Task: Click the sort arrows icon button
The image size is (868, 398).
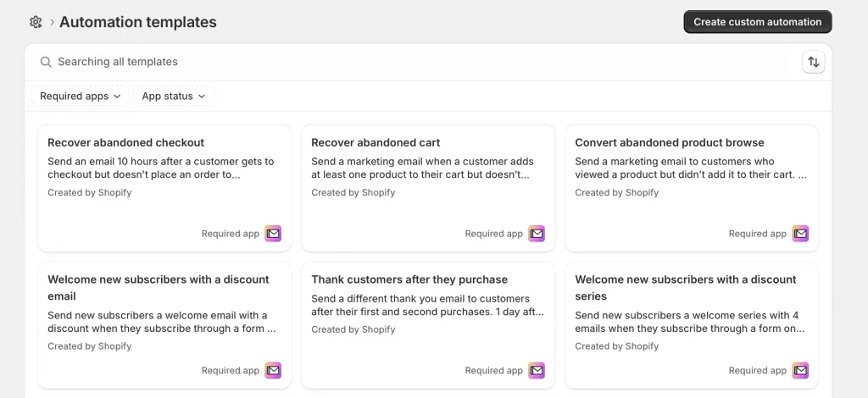Action: [x=813, y=62]
